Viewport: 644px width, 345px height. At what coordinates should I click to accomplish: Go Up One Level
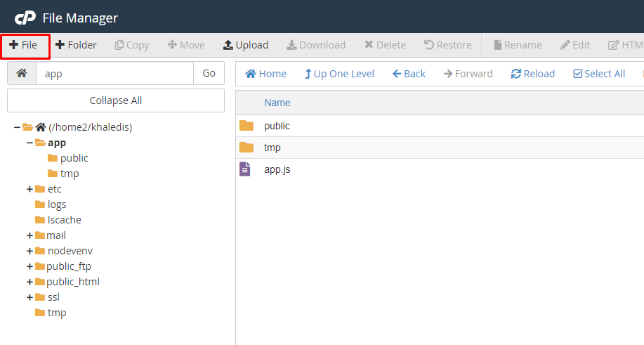339,74
